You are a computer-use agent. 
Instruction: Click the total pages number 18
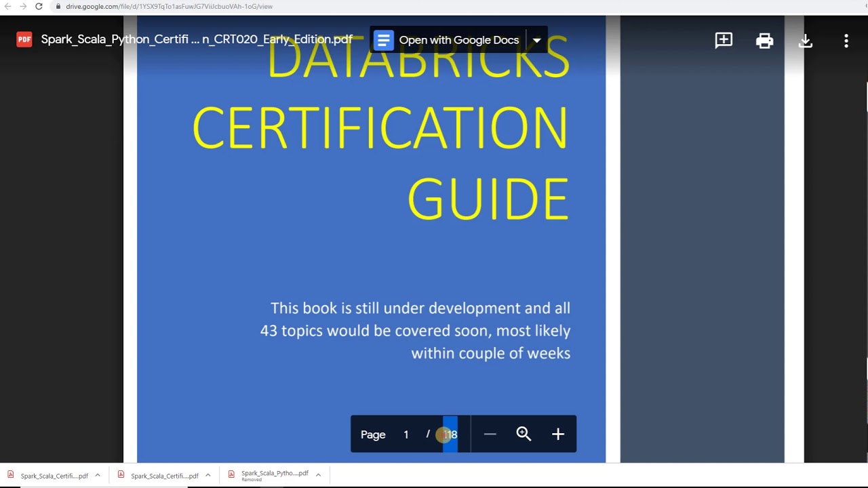450,434
